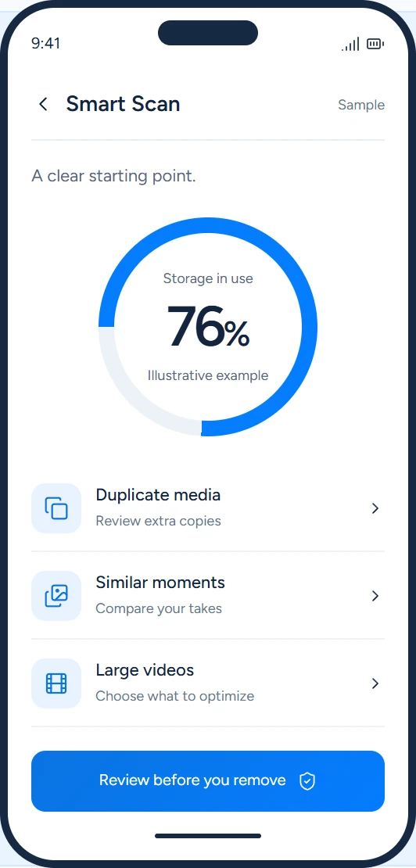Tap the 9:41 clock

46,44
